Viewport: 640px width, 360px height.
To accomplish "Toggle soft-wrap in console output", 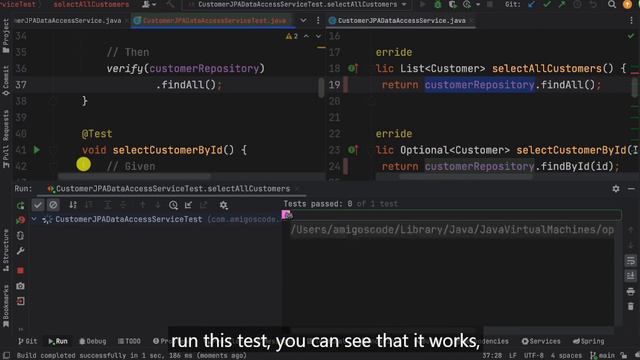I will pos(631,260).
